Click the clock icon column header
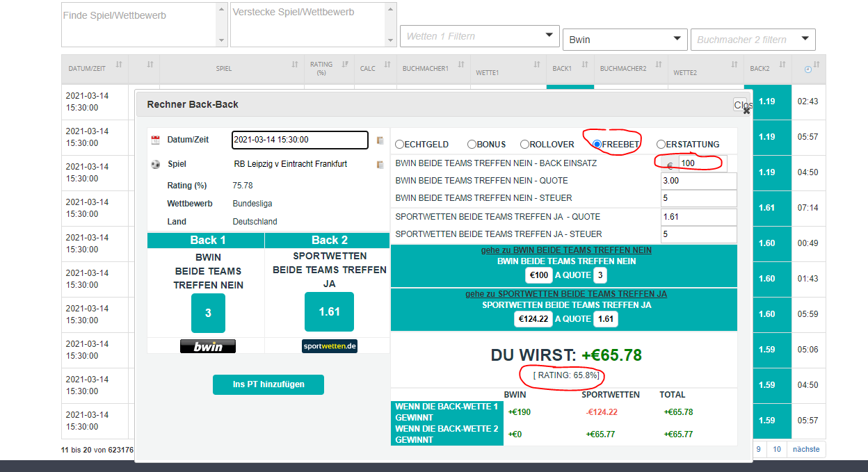868x472 pixels. (x=807, y=70)
